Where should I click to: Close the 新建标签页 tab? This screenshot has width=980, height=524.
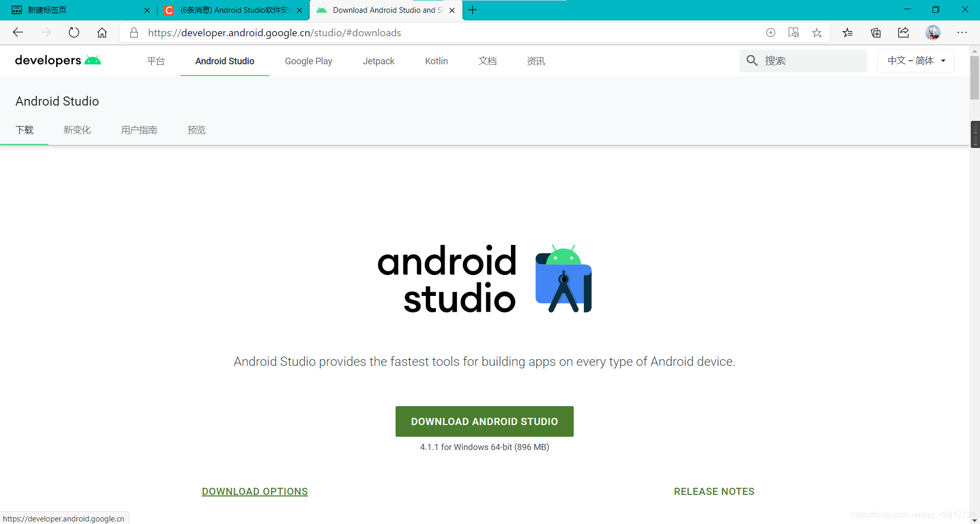tap(147, 10)
